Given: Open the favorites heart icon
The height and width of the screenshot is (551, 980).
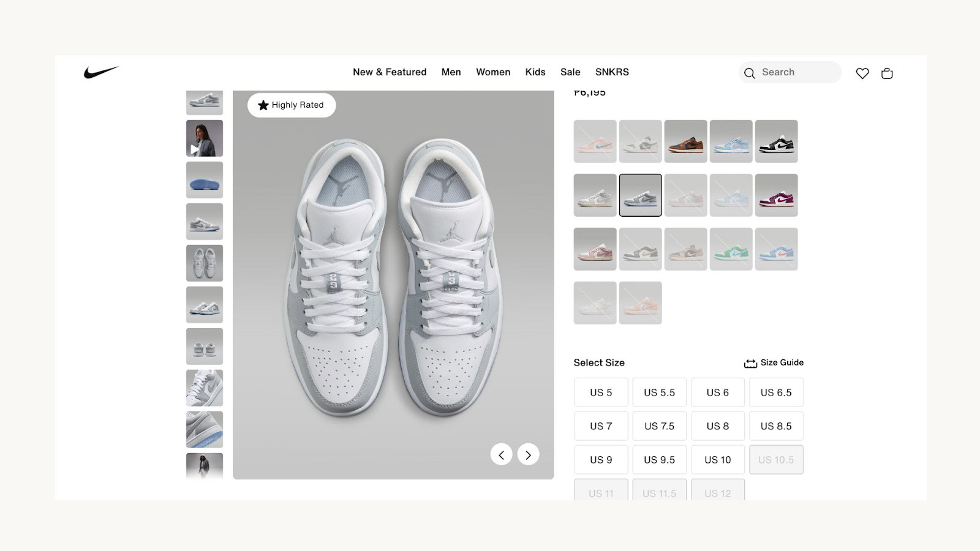Looking at the screenshot, I should (x=862, y=73).
